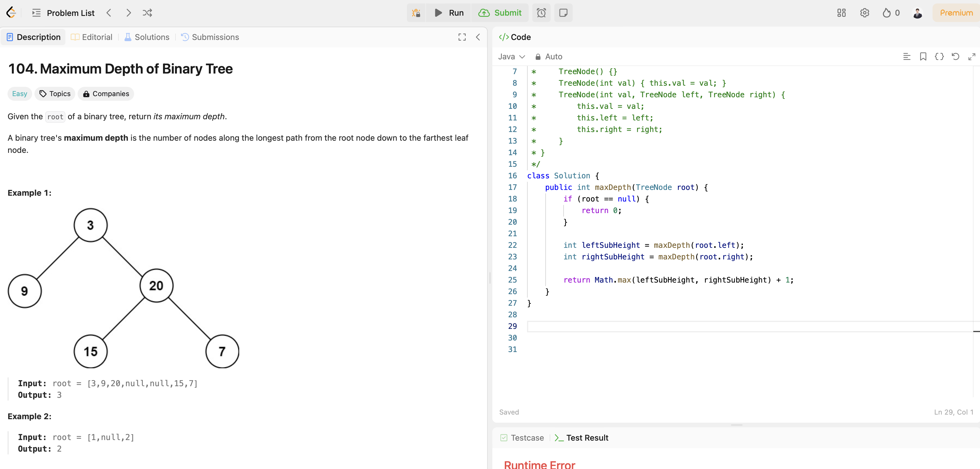Click the LeetCode logo icon
This screenshot has height=469, width=980.
[11, 12]
